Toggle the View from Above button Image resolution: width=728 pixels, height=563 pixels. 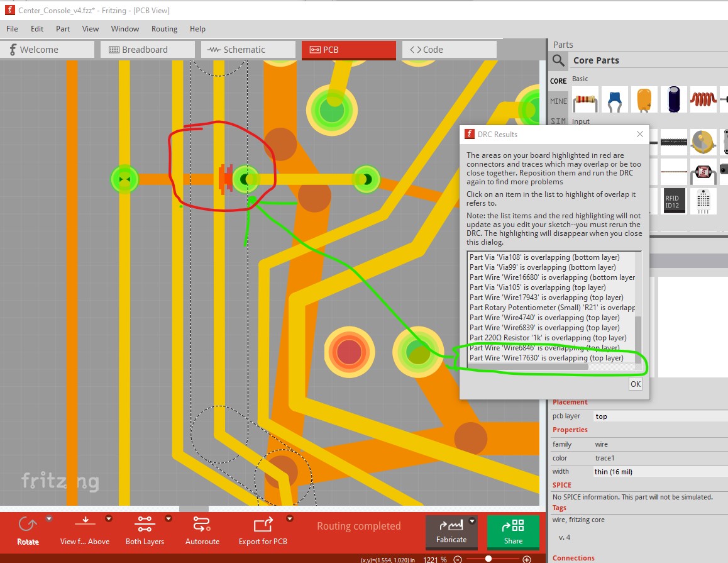click(85, 525)
